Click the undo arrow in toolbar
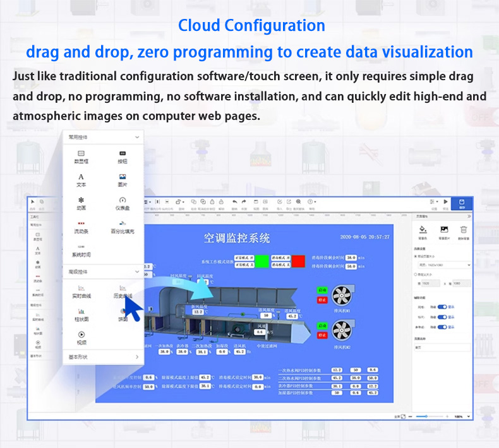 click(x=234, y=202)
